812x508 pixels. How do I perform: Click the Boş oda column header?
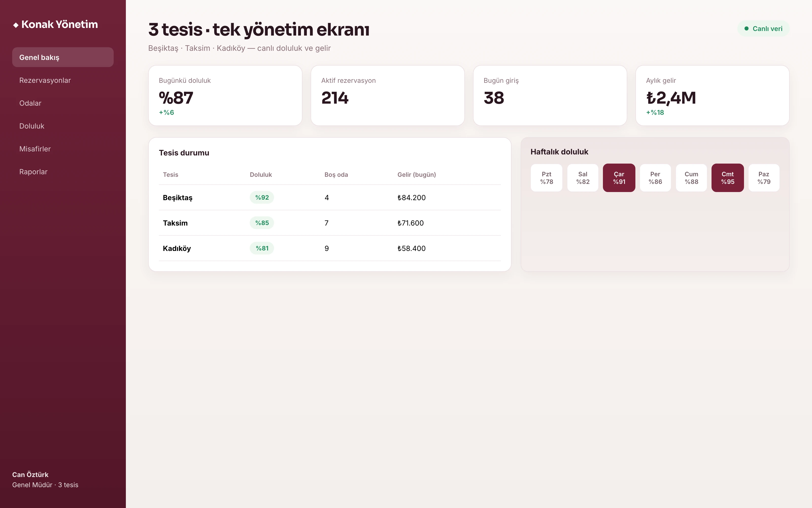pyautogui.click(x=336, y=175)
